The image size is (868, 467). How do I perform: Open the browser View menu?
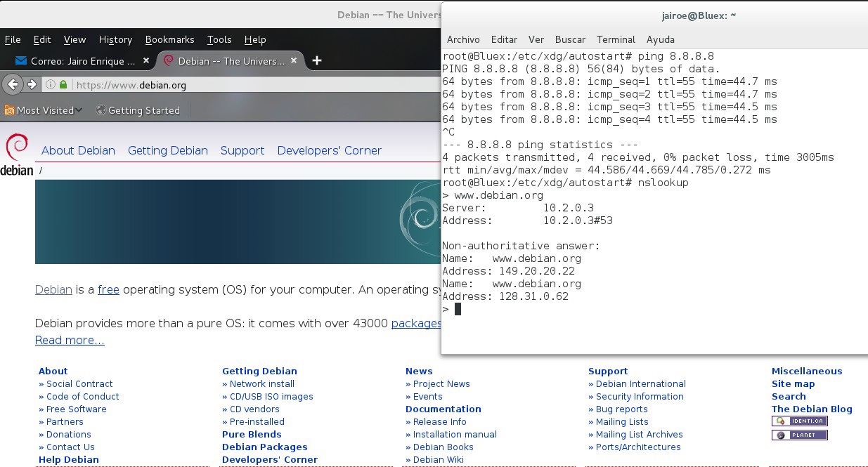(x=75, y=39)
